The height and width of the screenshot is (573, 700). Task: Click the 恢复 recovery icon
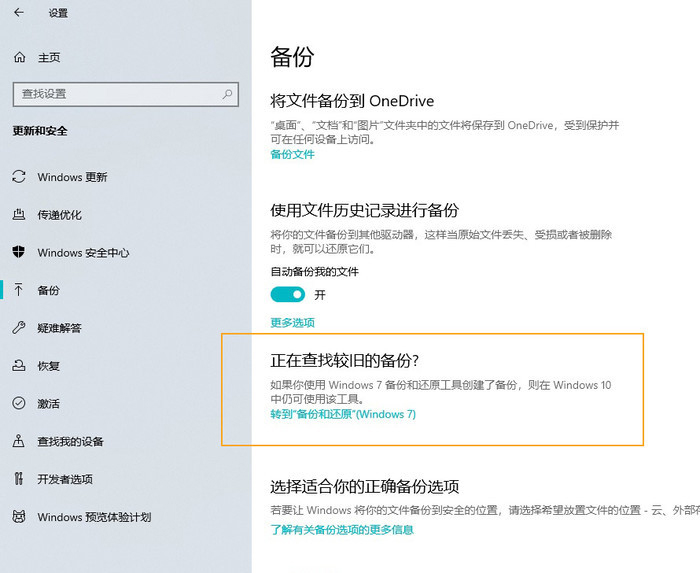click(19, 366)
